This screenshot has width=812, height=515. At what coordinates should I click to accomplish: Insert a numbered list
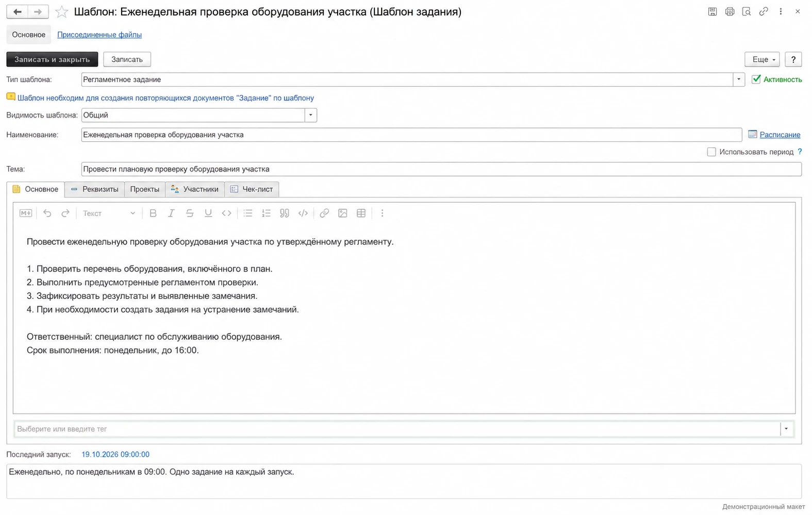point(266,213)
